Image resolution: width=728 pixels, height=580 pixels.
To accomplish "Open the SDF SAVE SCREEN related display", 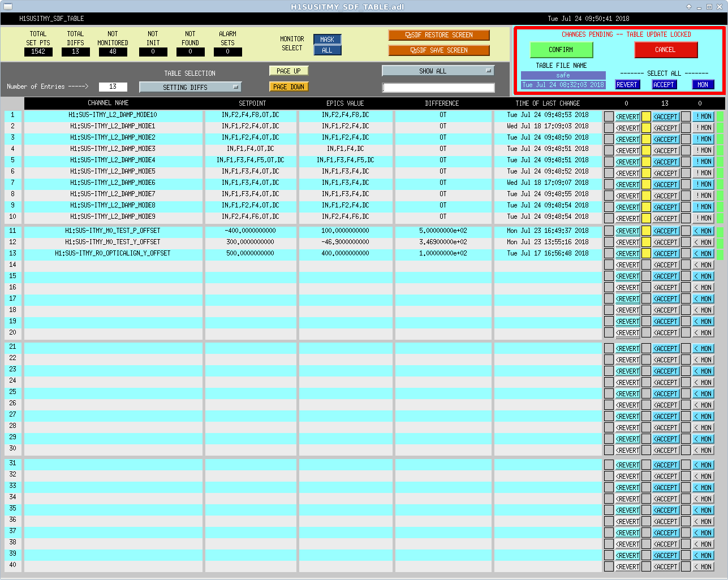I will (x=439, y=50).
